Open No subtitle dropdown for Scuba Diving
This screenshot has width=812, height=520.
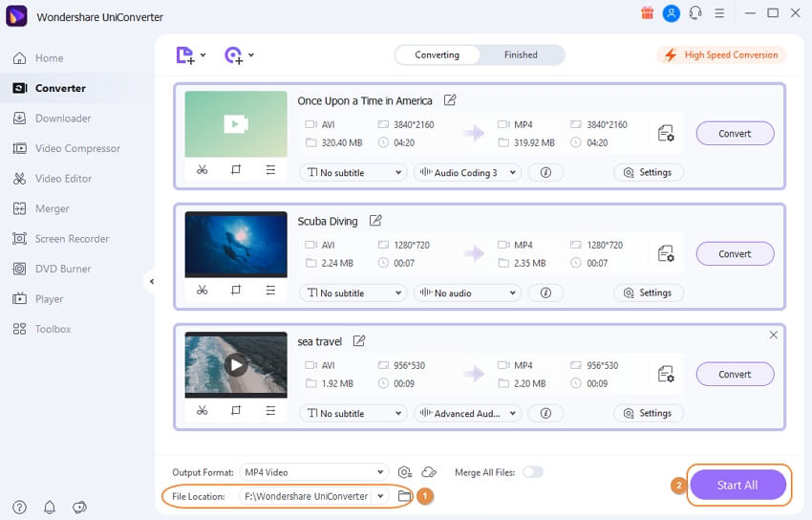[x=353, y=293]
